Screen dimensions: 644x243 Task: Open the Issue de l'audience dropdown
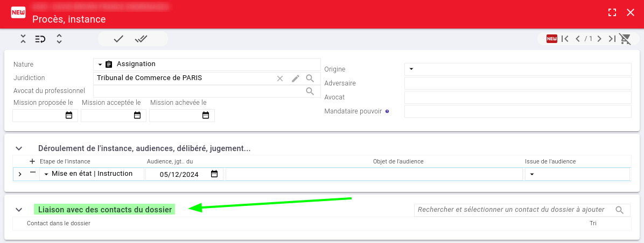point(532,174)
